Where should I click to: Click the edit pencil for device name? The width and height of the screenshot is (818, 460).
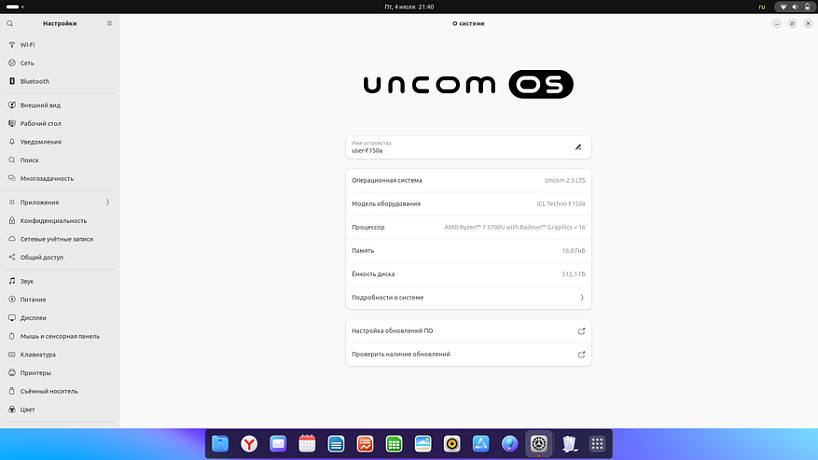click(x=577, y=147)
